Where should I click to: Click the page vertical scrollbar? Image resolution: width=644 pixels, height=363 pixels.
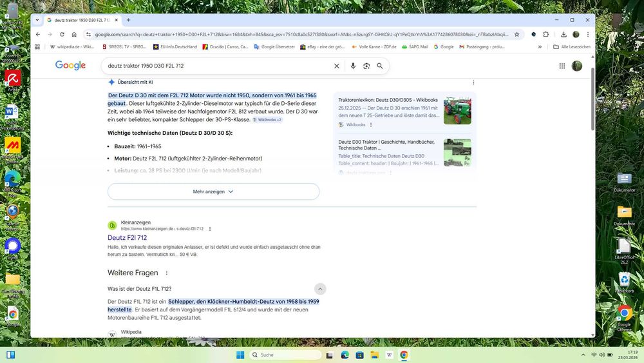click(x=592, y=99)
